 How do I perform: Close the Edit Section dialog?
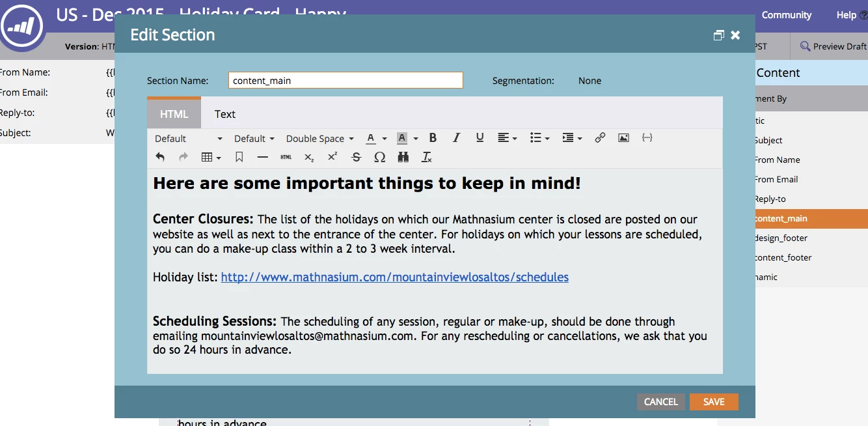click(x=735, y=35)
